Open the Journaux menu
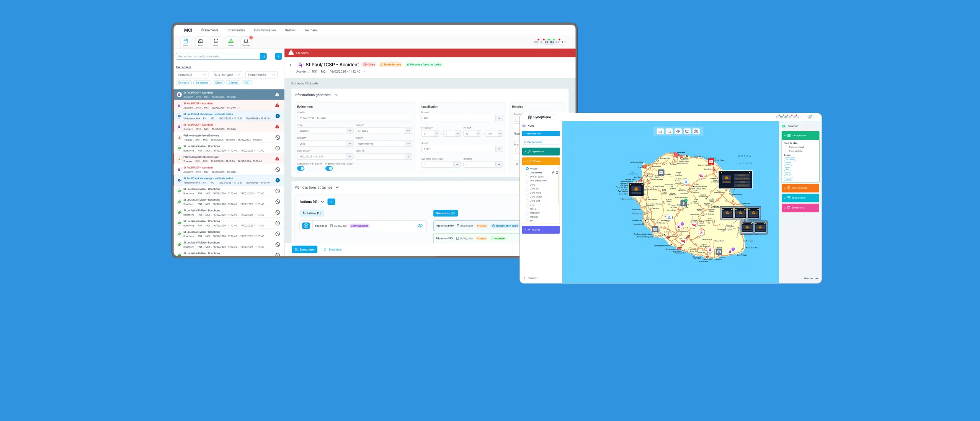 (311, 30)
